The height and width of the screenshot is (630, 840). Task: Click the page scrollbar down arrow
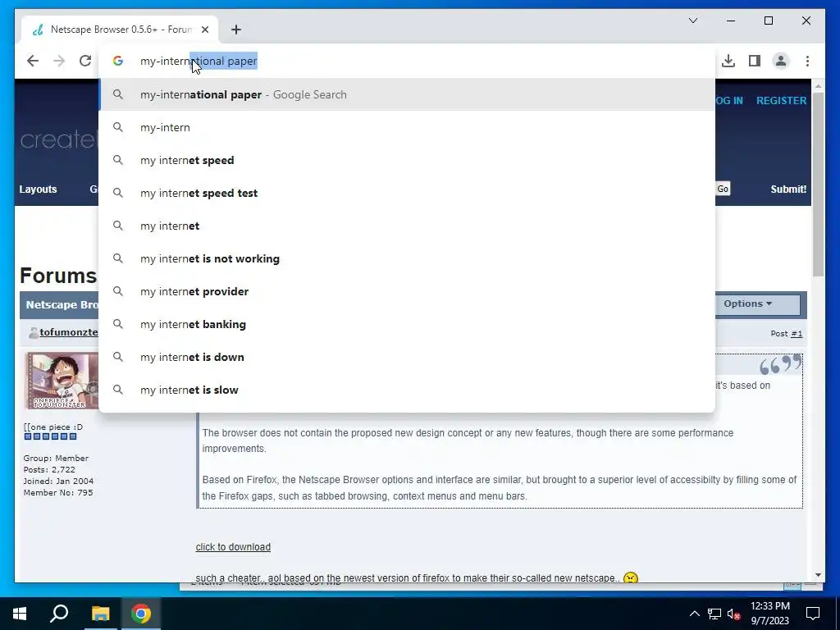pos(818,575)
